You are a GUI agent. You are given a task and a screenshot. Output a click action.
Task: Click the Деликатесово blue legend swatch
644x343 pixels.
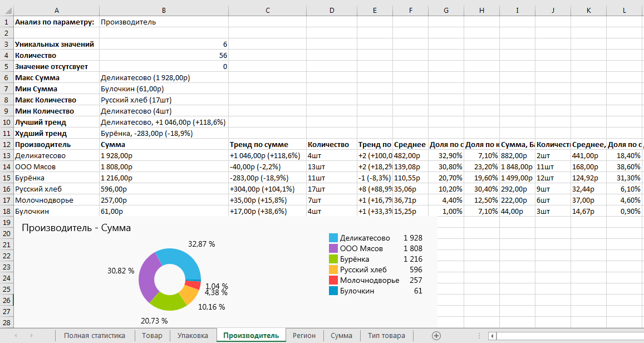click(x=333, y=238)
